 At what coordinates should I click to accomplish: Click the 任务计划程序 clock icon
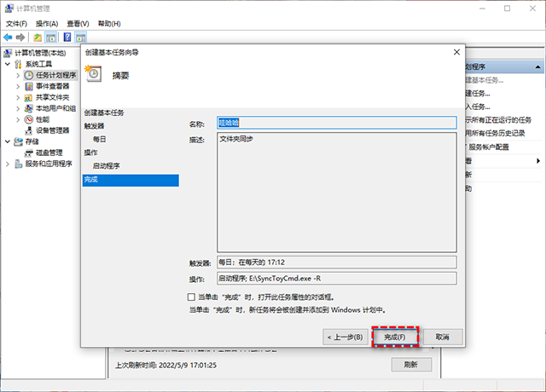tap(29, 75)
